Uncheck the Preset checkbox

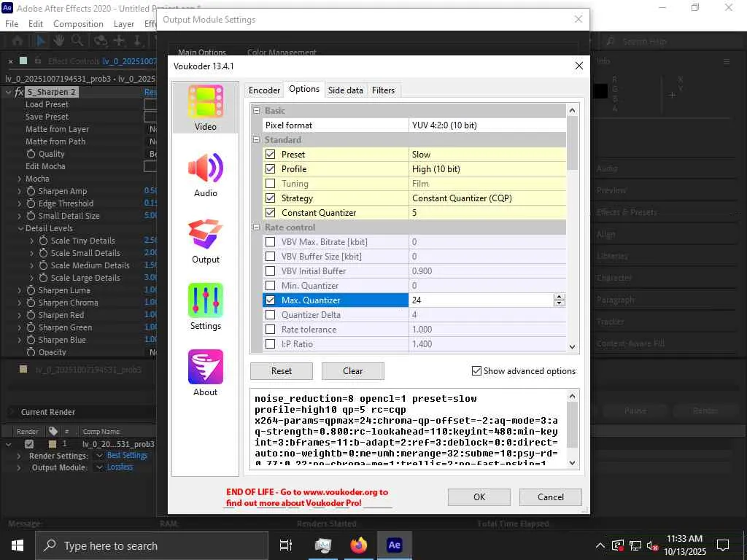(x=270, y=155)
